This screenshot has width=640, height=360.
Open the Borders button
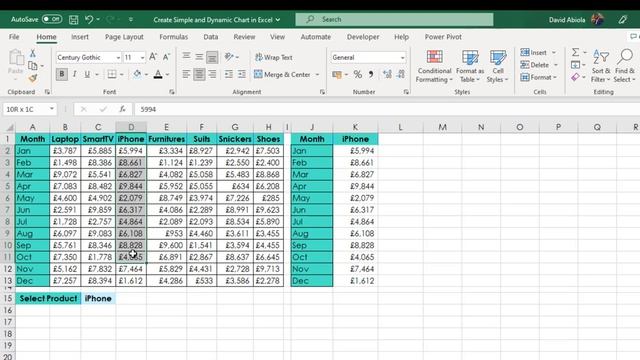(x=111, y=74)
